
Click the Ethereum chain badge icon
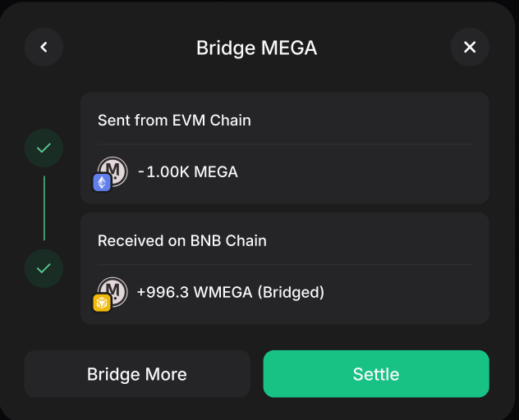(x=102, y=182)
